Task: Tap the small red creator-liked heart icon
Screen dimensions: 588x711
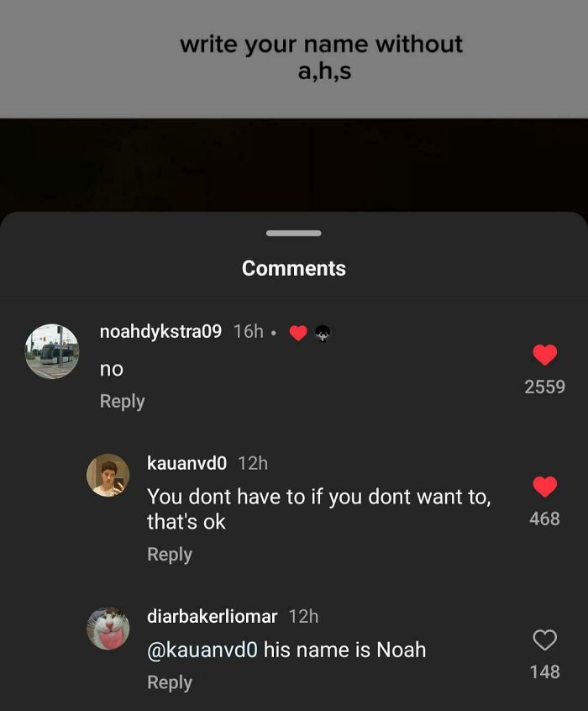Action: tap(298, 334)
